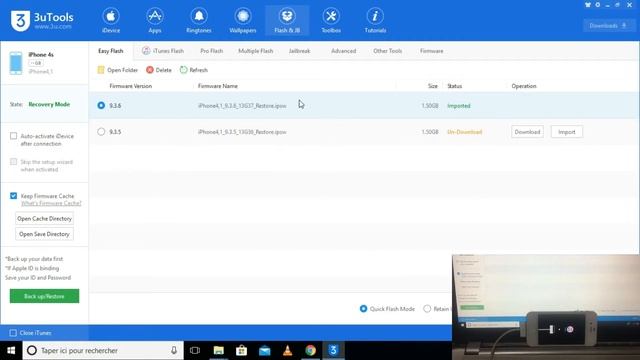Select Flash & JB section
Viewport: 640px width, 360px height.
pyautogui.click(x=287, y=20)
